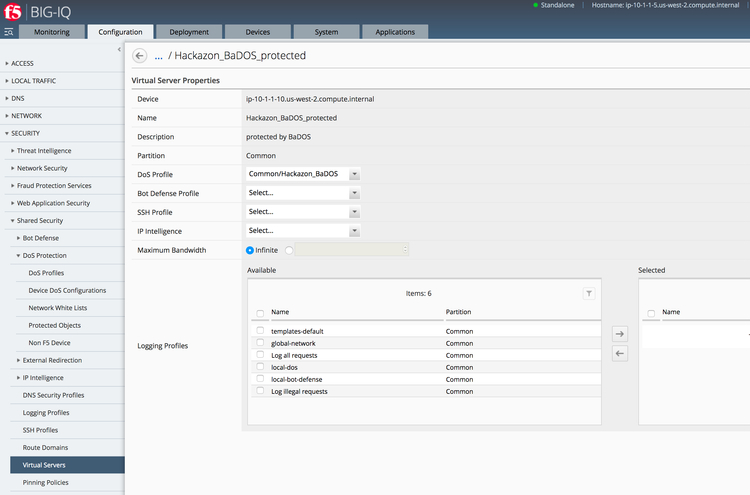Go to Logging Profiles in sidebar
Image resolution: width=750 pixels, height=495 pixels.
[x=46, y=412]
